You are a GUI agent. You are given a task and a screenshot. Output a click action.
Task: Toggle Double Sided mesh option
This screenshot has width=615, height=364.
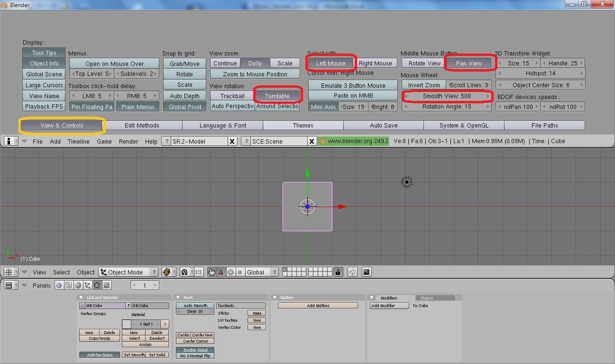[x=195, y=350]
